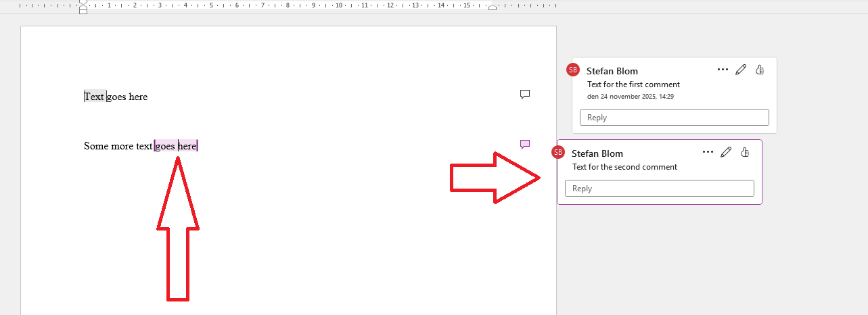Click the SB avatar of first comment
The image size is (868, 315).
573,70
